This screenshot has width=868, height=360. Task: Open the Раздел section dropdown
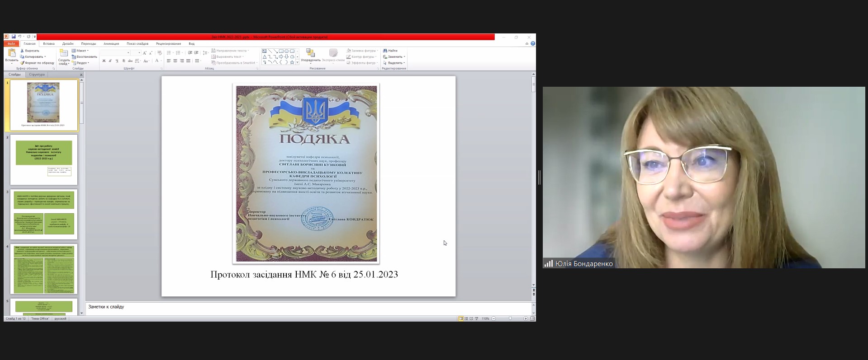[x=81, y=63]
